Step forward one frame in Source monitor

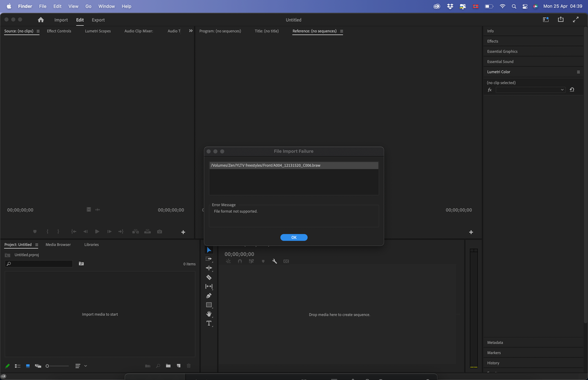coord(109,232)
